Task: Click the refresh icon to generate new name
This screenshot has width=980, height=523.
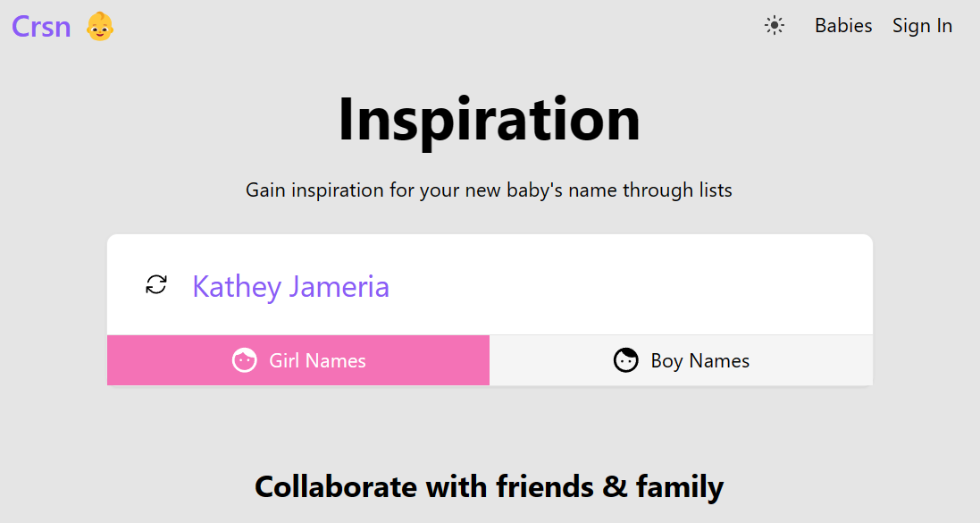Action: pyautogui.click(x=156, y=284)
